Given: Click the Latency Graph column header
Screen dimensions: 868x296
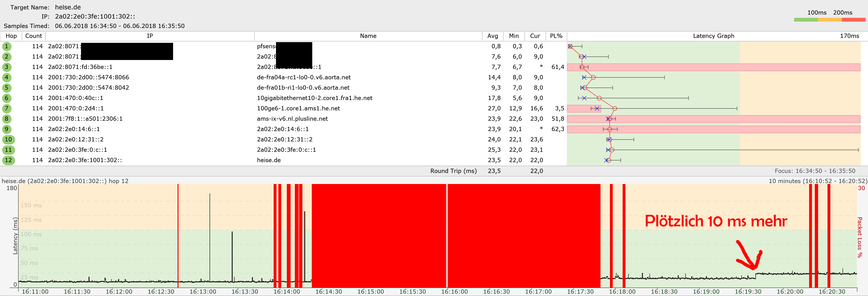Looking at the screenshot, I should coord(713,36).
